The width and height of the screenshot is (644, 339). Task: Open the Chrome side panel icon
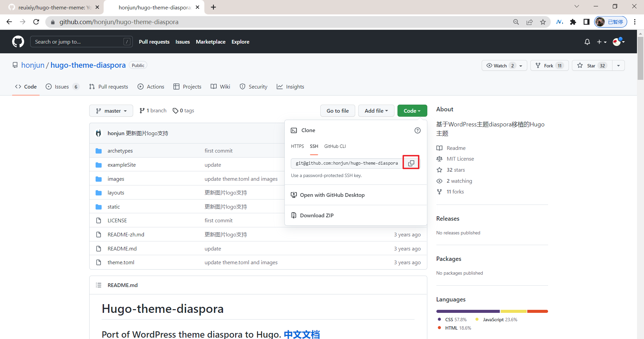pyautogui.click(x=586, y=22)
